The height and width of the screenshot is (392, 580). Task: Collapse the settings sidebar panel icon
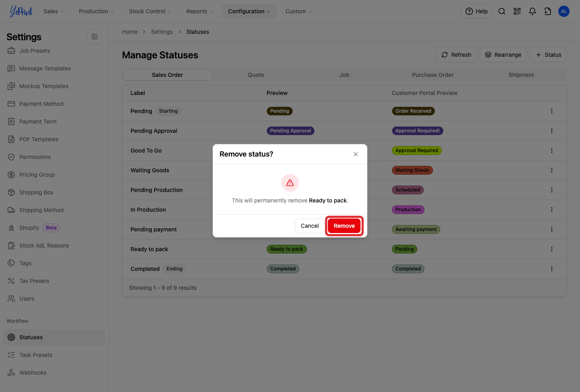(95, 37)
